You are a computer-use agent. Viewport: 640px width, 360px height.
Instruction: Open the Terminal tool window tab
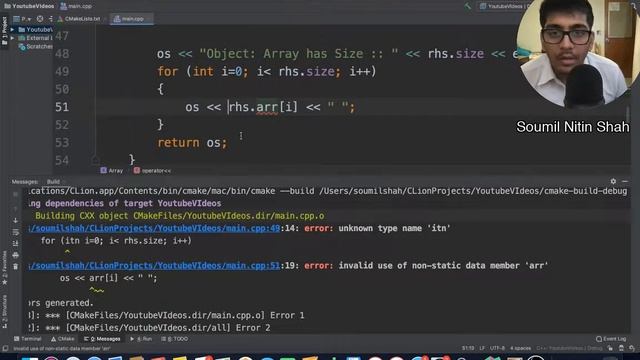tap(28, 339)
